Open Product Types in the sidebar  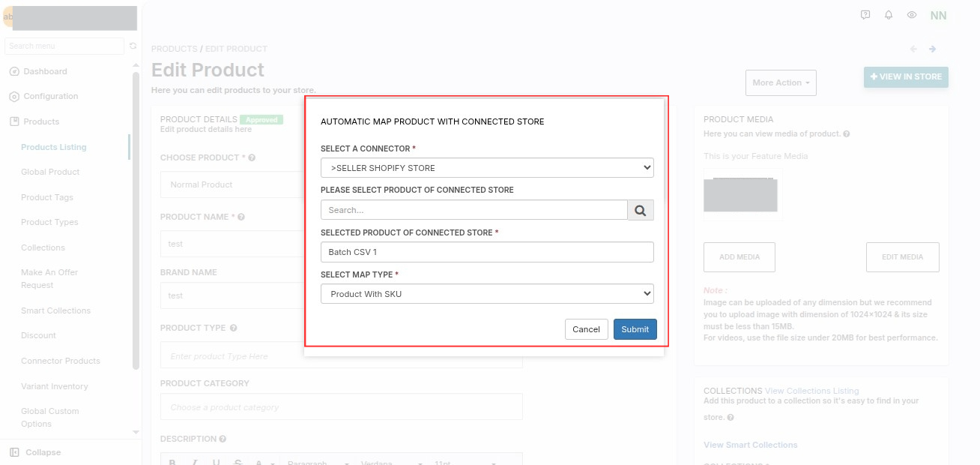[x=49, y=222]
